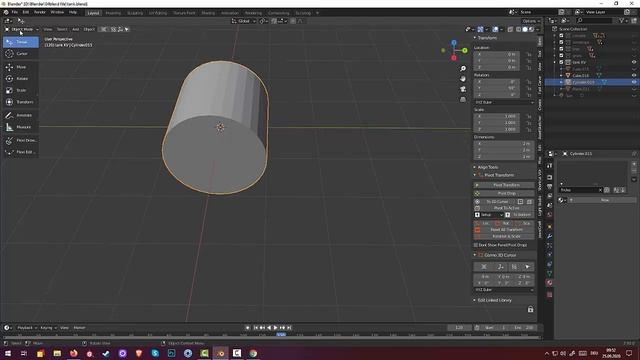Viewport: 640px width, 360px height.
Task: Click the viewport pan hand icon
Action: pyautogui.click(x=463, y=78)
